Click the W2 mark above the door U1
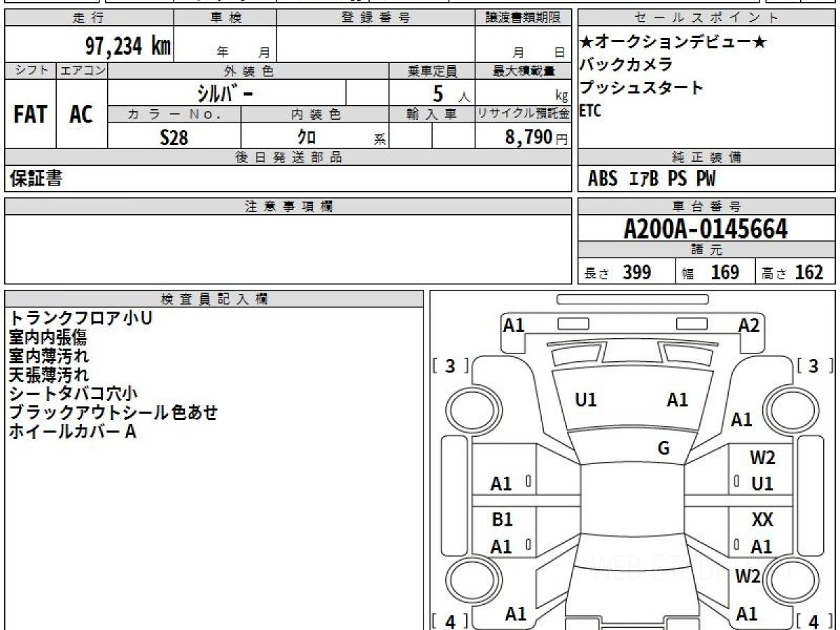This screenshot has height=630, width=840. (x=762, y=458)
